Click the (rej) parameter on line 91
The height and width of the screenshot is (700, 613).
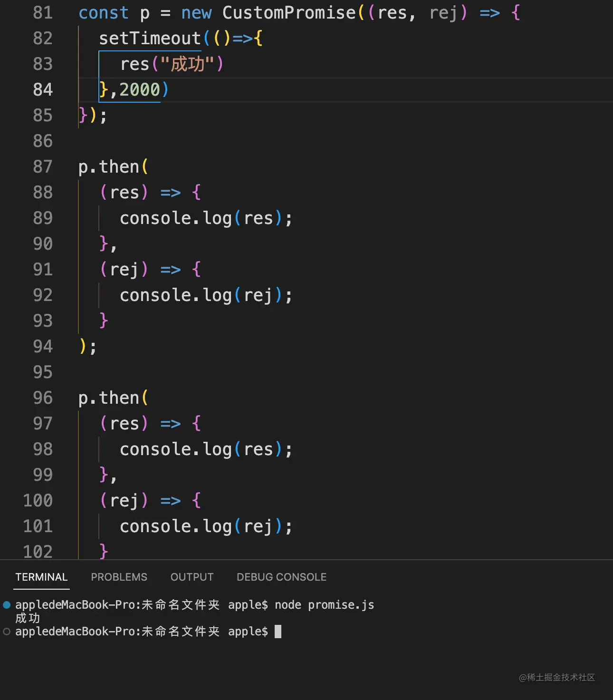click(124, 269)
